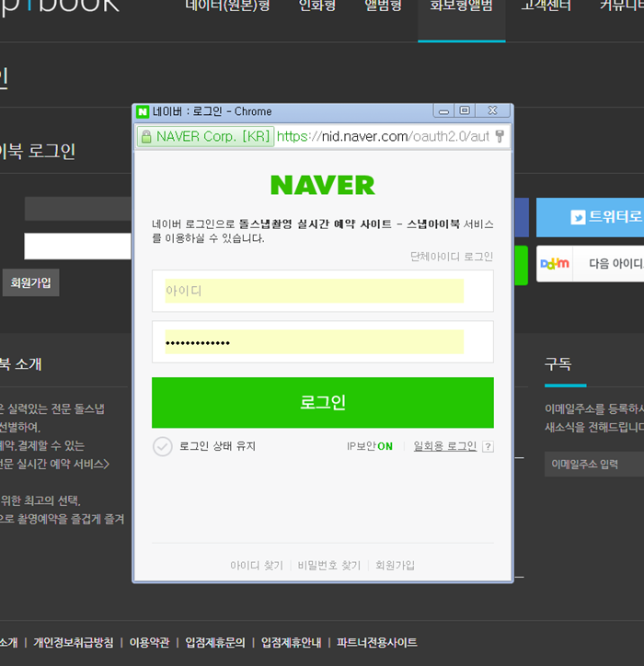
Task: Click the dark ID field on background page
Action: pyautogui.click(x=77, y=209)
